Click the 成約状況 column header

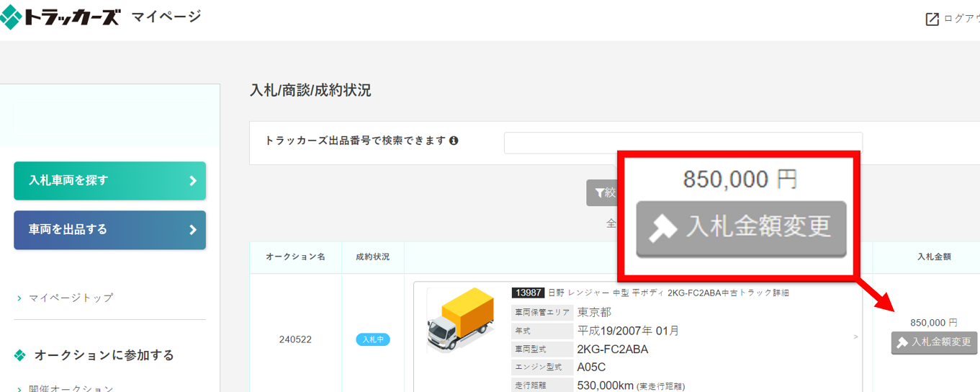pyautogui.click(x=372, y=257)
